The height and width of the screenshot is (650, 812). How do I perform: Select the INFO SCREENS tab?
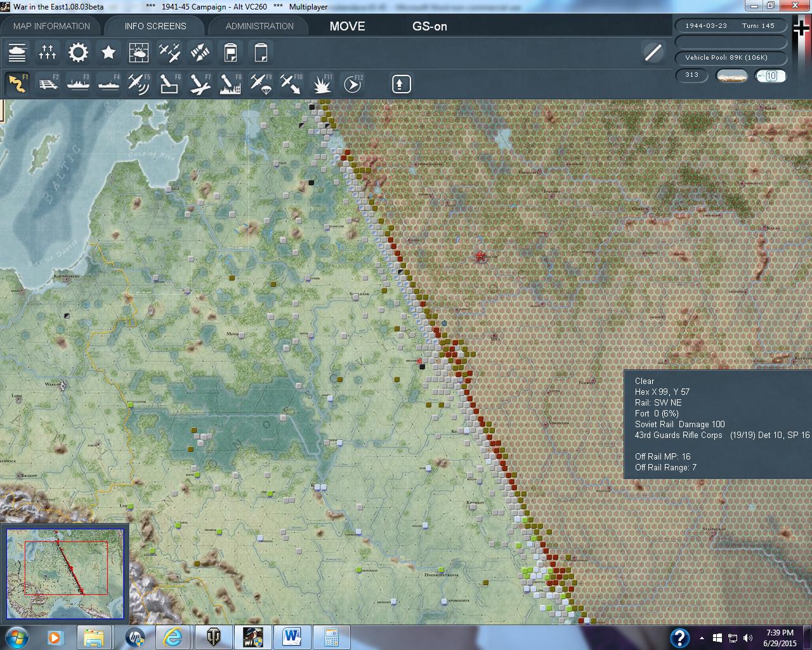pyautogui.click(x=155, y=26)
